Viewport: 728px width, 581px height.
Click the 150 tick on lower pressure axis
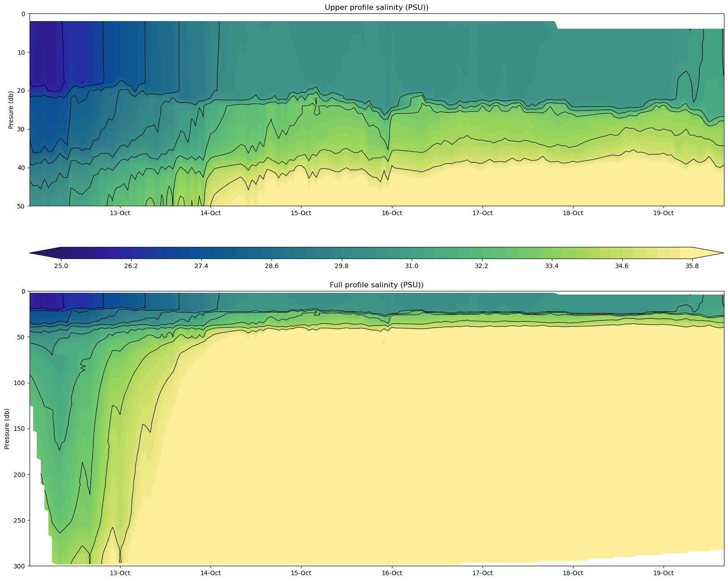(x=19, y=429)
